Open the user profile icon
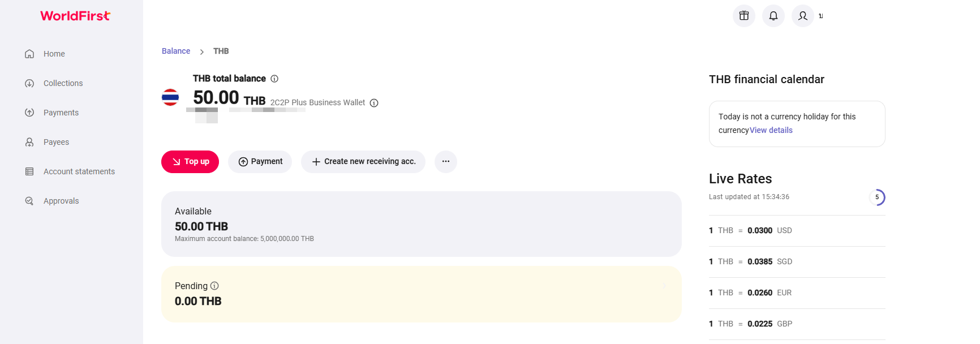This screenshot has height=344, width=980. pyautogui.click(x=802, y=16)
